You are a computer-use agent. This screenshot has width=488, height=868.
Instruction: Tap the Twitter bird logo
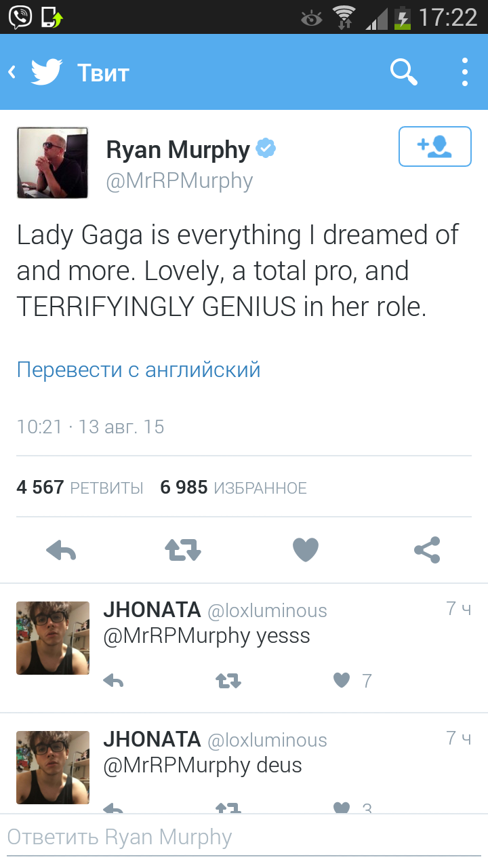coord(47,72)
